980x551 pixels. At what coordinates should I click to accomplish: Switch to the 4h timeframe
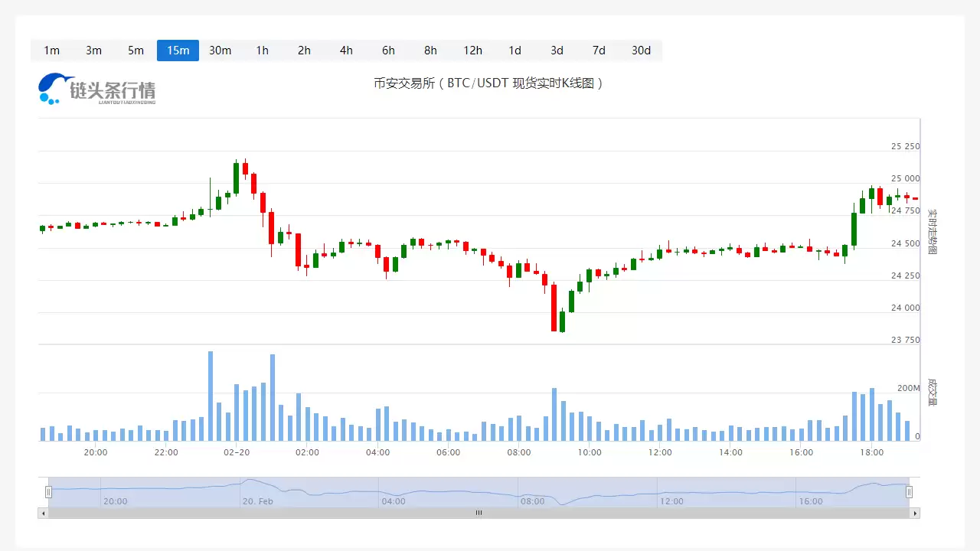[x=345, y=51]
